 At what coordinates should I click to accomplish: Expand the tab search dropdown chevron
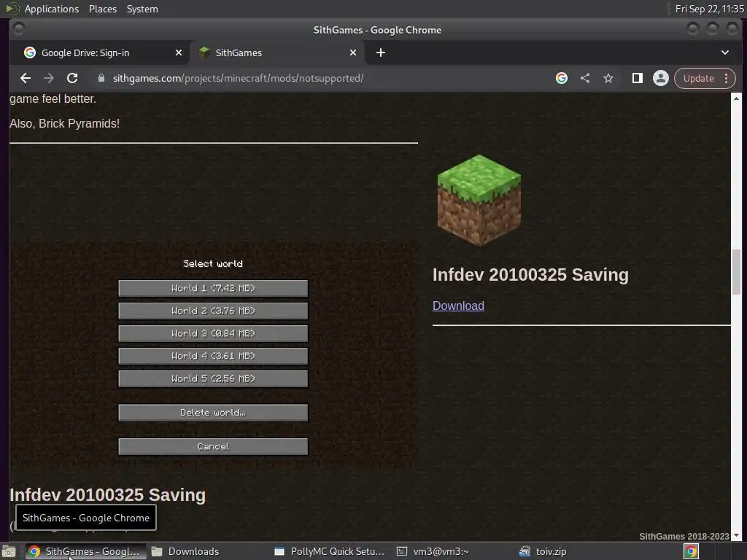[x=724, y=52]
